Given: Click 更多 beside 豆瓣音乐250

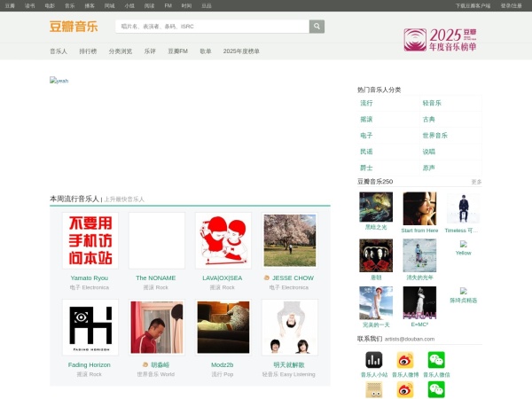Looking at the screenshot, I should tap(476, 182).
